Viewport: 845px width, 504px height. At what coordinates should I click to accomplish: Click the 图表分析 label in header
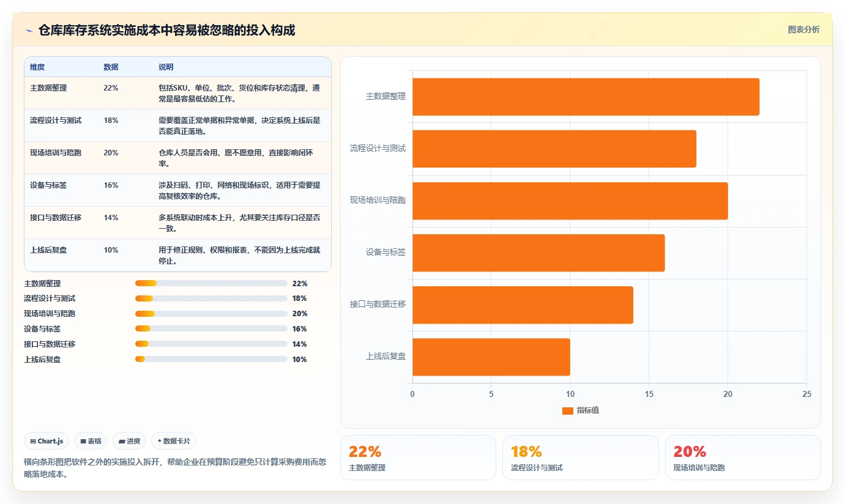coord(803,30)
